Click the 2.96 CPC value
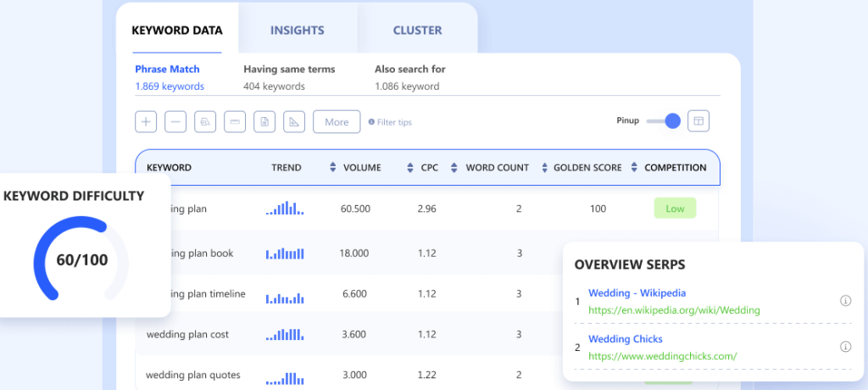The width and height of the screenshot is (868, 390). click(427, 209)
